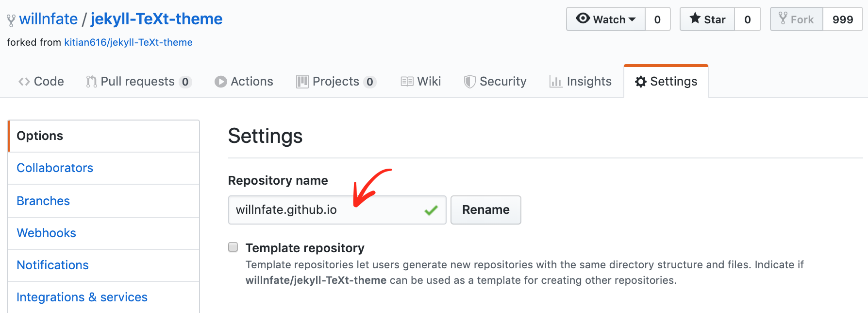Click the star icon on Star button
Viewport: 868px width, 313px height.
tap(695, 18)
